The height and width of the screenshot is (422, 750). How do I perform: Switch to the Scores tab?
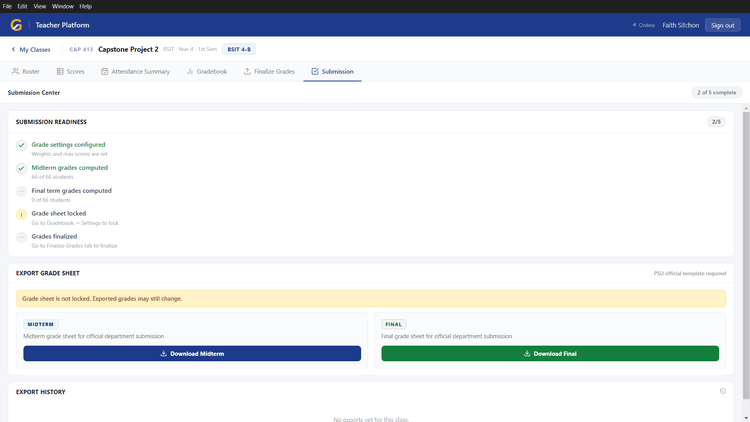70,71
